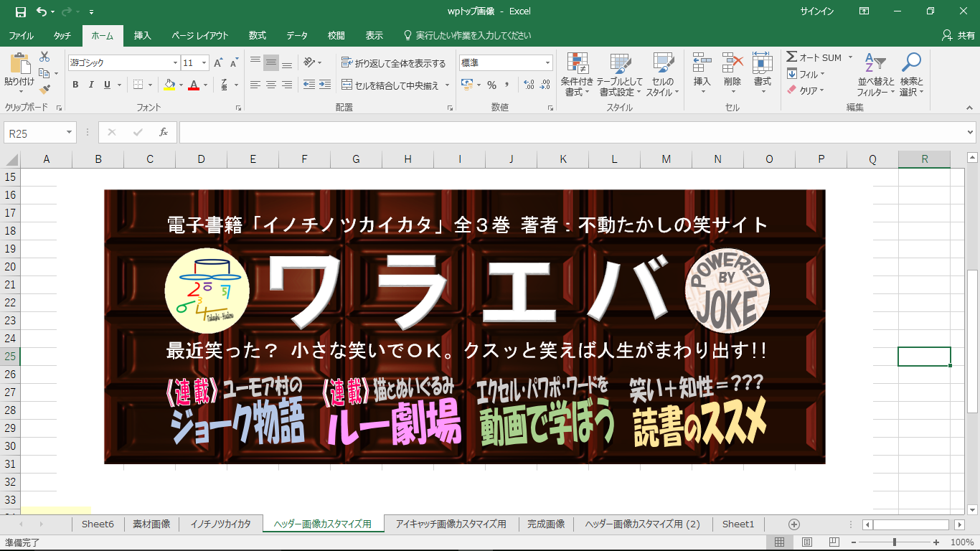Switch to the 挿入 ribbon tab
The height and width of the screenshot is (551, 980).
143,35
